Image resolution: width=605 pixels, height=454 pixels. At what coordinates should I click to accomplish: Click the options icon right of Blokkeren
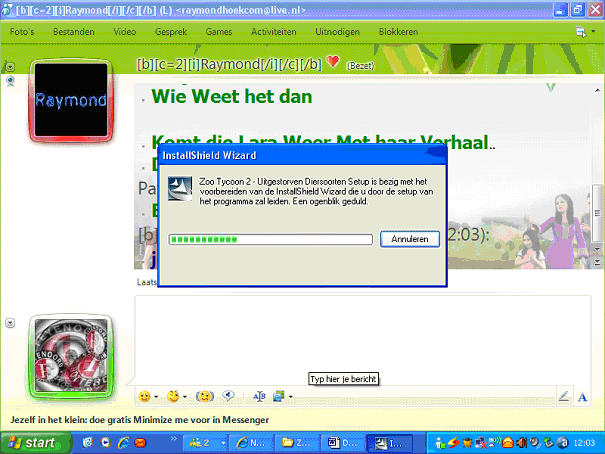coord(581,32)
